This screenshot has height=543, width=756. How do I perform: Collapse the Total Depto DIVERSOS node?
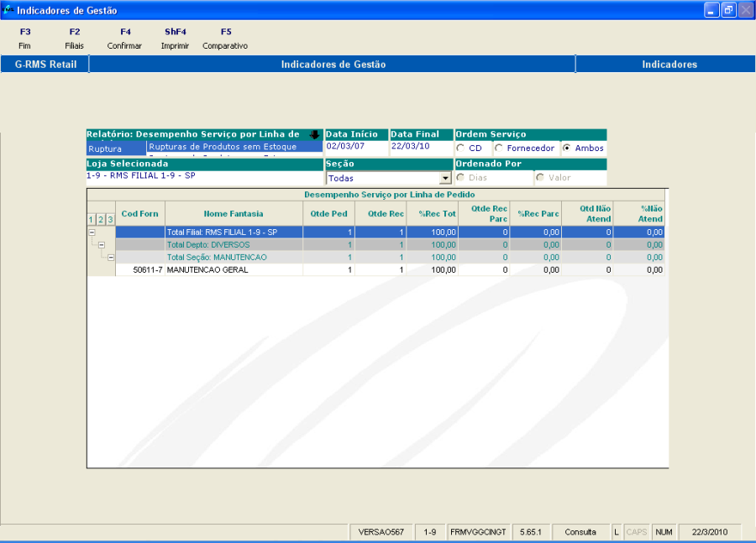(x=102, y=245)
